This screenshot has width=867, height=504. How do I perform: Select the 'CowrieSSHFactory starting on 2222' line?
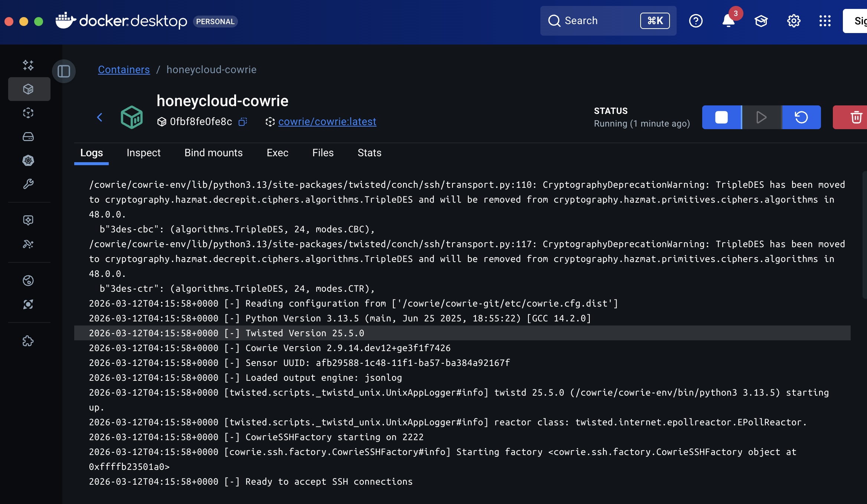462,437
